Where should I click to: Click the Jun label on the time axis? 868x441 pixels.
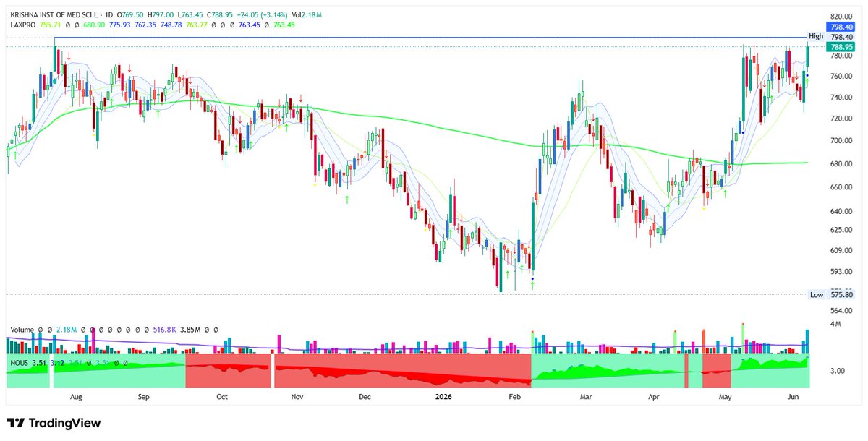point(792,397)
